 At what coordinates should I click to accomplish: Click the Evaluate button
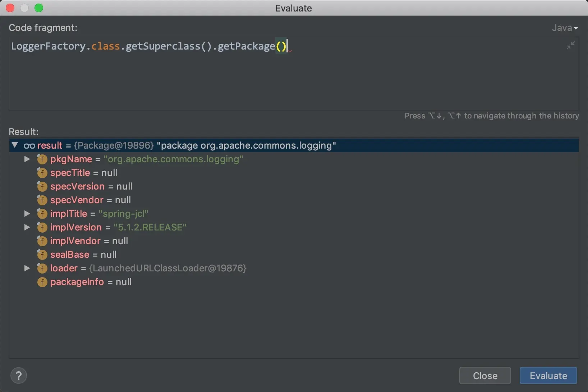pos(548,375)
